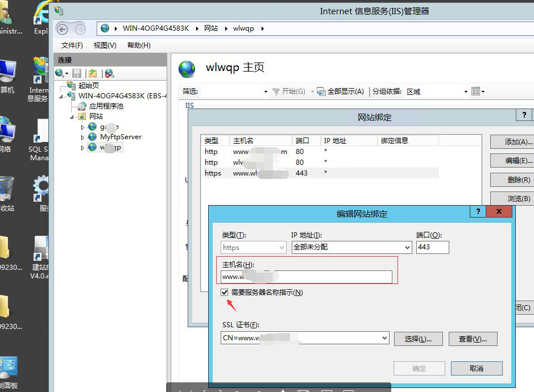This screenshot has height=392, width=534.
Task: Click the ? help icon in 编辑网站绑定
Action: click(x=478, y=211)
